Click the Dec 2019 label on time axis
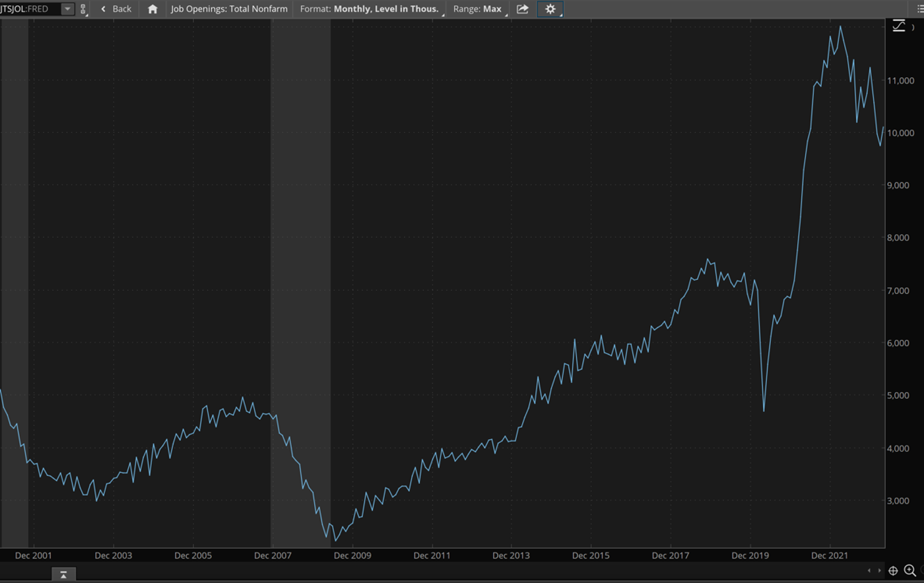The image size is (924, 583). [x=750, y=555]
